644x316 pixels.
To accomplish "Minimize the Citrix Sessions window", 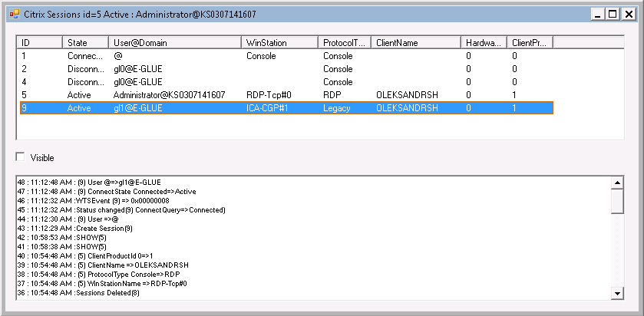I will point(598,15).
